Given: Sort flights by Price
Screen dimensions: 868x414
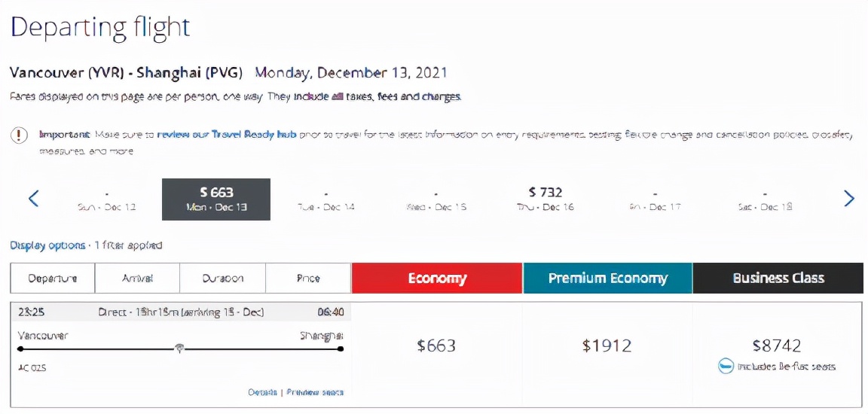Looking at the screenshot, I should pos(308,279).
